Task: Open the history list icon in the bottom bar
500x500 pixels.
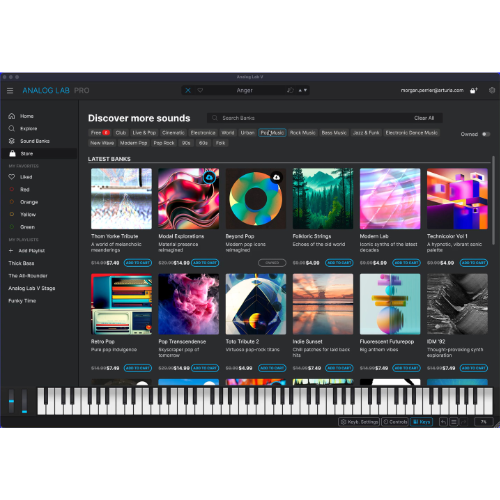Action: (x=454, y=422)
